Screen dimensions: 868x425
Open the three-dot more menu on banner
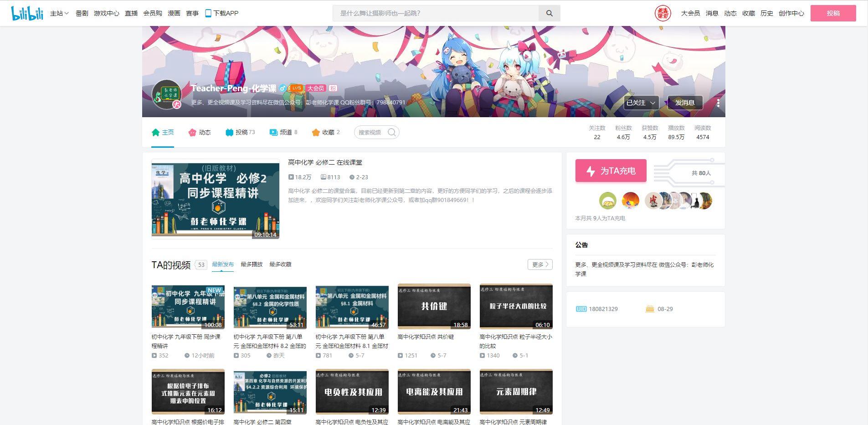pyautogui.click(x=718, y=103)
